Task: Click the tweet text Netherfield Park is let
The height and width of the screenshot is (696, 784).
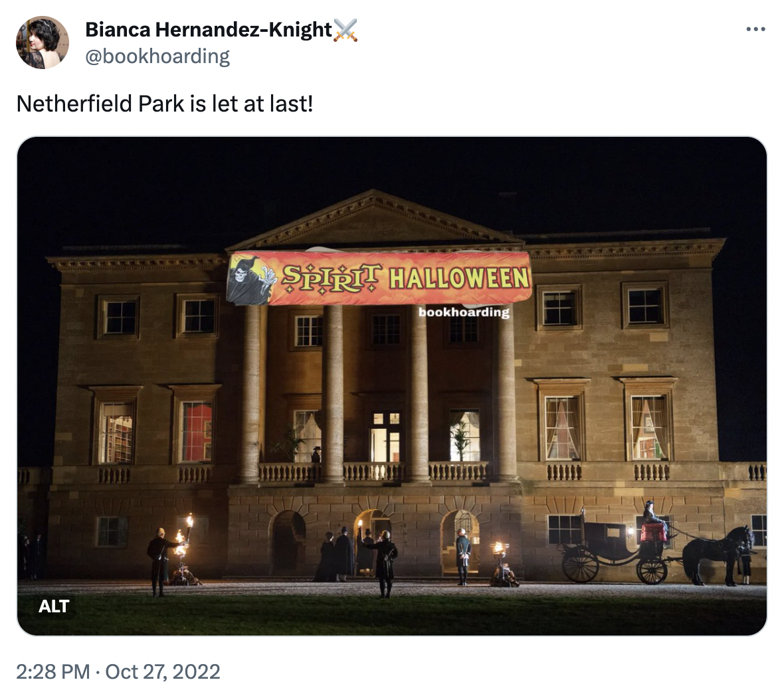Action: click(x=165, y=104)
